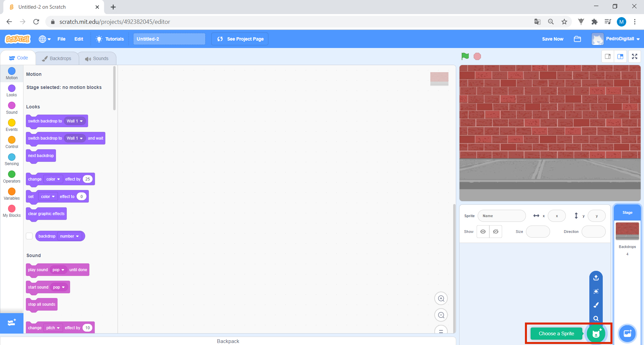644x345 pixels.
Task: Open color dropdown in set effect block
Action: coord(48,197)
